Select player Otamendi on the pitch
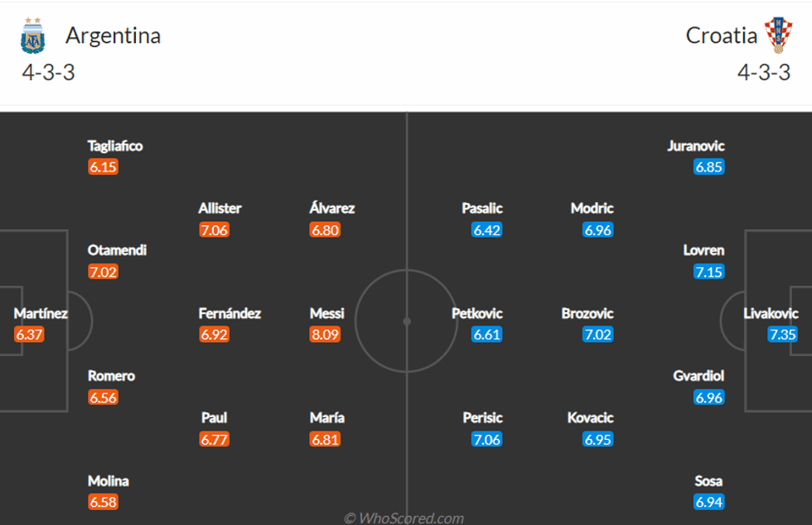The image size is (812, 525). click(117, 250)
